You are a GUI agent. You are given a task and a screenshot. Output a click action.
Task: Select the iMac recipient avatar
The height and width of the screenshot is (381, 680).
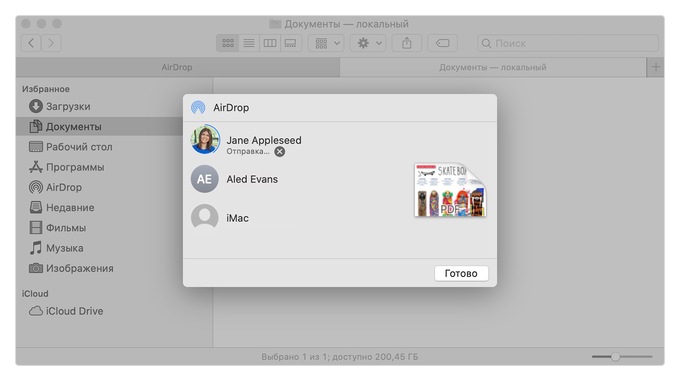pyautogui.click(x=205, y=217)
